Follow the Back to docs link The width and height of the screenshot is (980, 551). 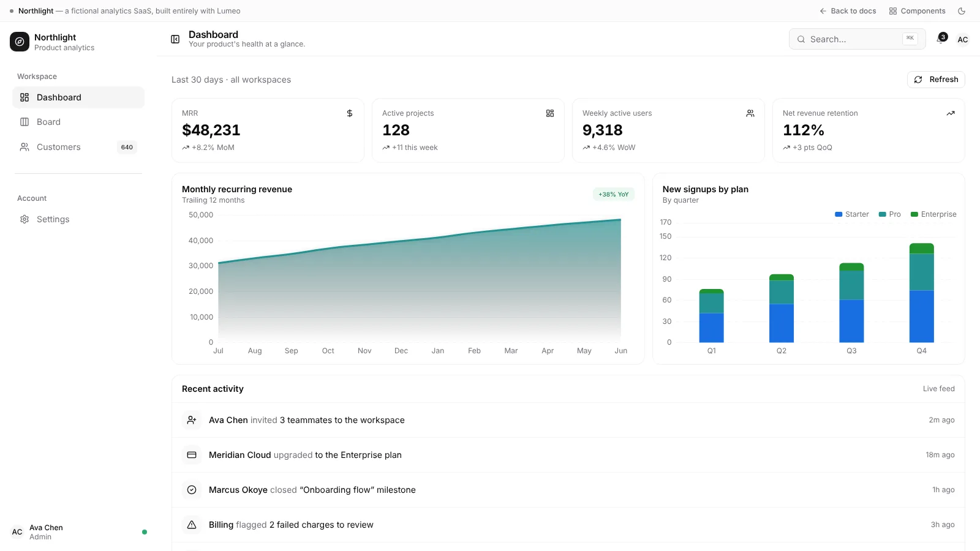coord(848,11)
